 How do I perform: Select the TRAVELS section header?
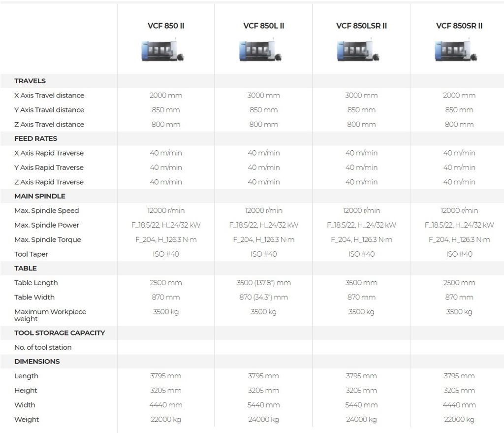pos(30,81)
